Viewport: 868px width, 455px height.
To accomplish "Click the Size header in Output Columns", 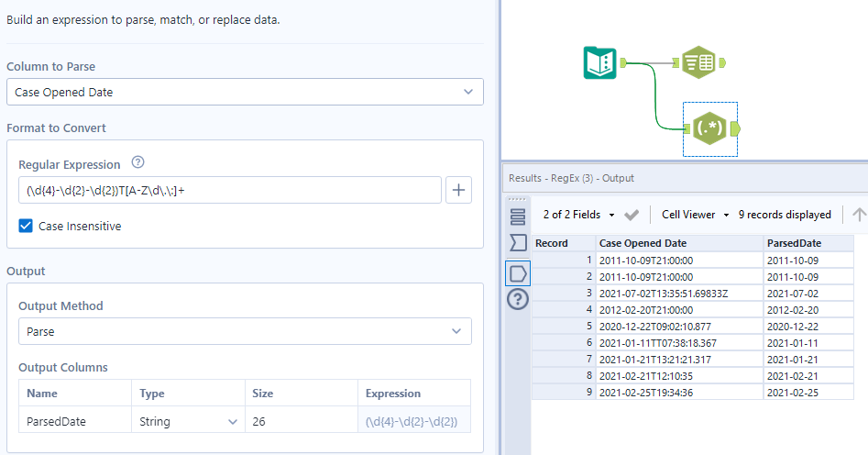I will pyautogui.click(x=302, y=394).
